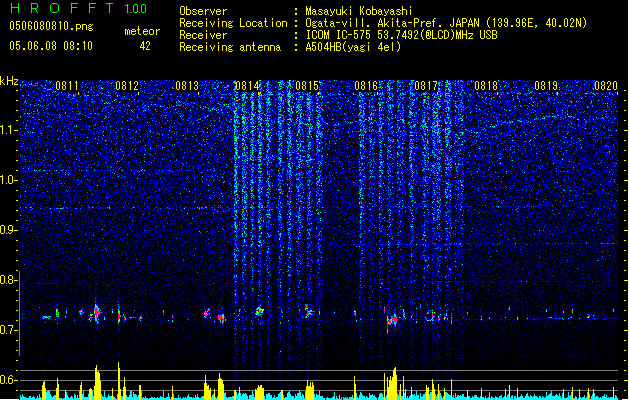Click the 0.7 kHz frequency axis label
Image resolution: width=629 pixels, height=400 pixels.
point(8,330)
